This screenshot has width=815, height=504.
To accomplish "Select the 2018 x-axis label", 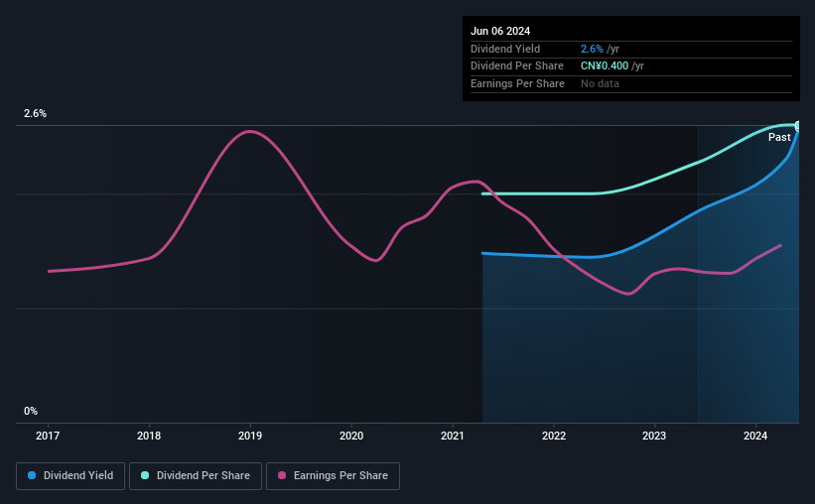I will 149,436.
